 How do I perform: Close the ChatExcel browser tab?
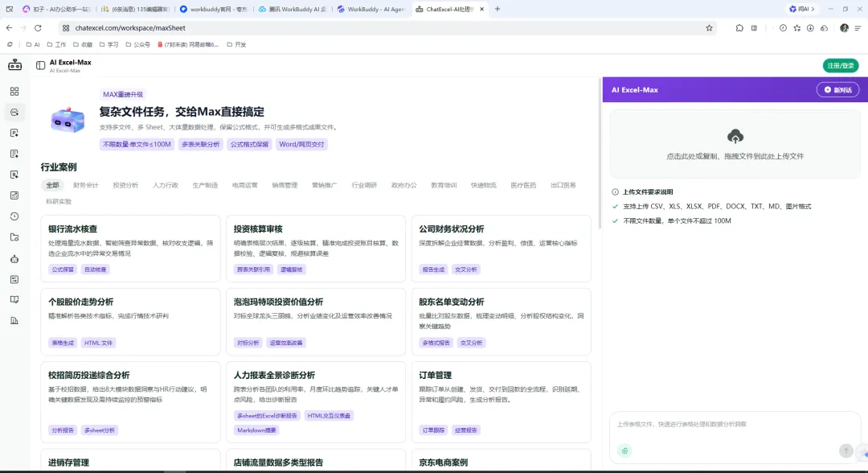(481, 9)
